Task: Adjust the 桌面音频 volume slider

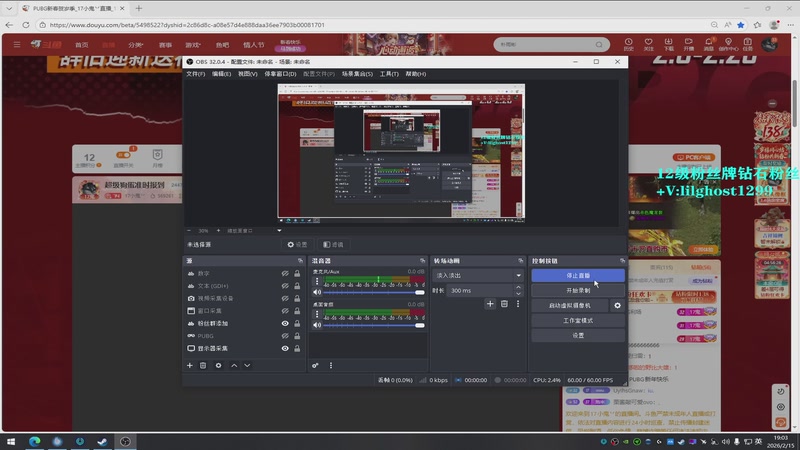Action: (x=373, y=325)
